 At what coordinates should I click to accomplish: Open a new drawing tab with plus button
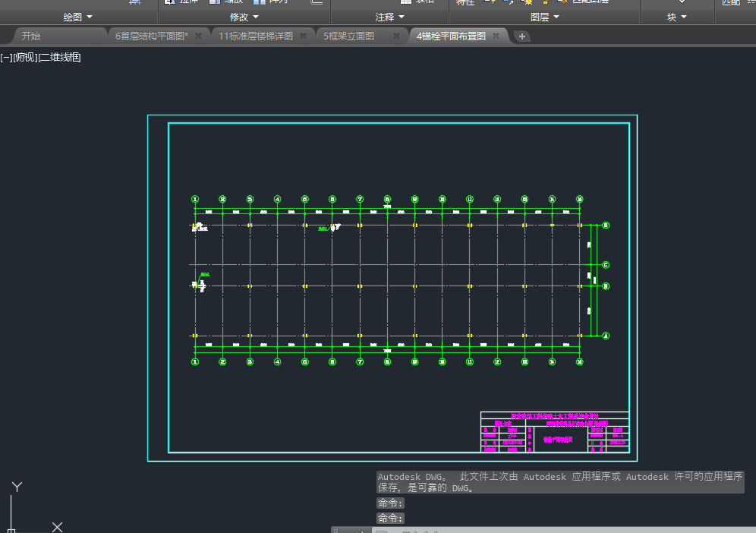point(521,36)
